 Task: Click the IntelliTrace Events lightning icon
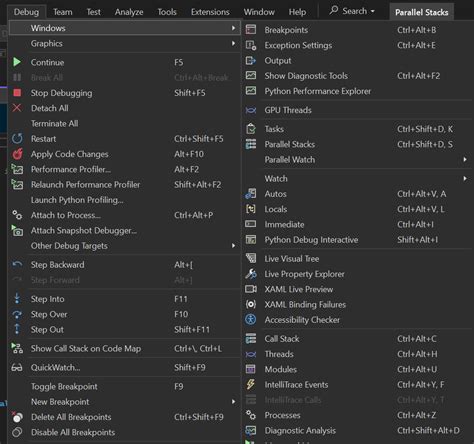pyautogui.click(x=250, y=384)
